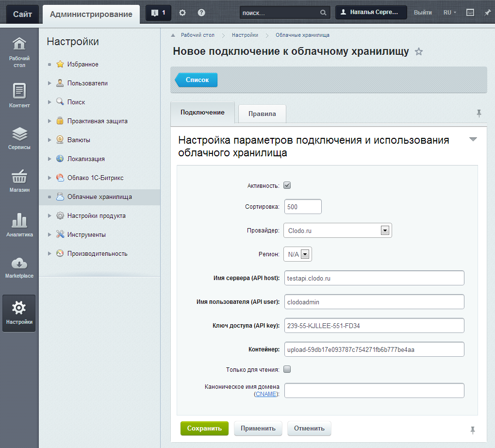495x448 pixels.
Task: Open the Регион dropdown
Action: (305, 254)
